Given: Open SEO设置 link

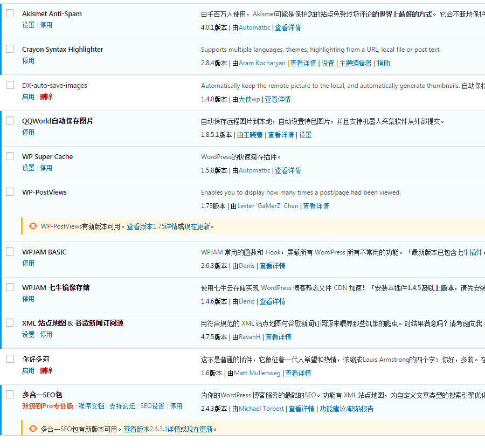Looking at the screenshot, I should tap(152, 406).
